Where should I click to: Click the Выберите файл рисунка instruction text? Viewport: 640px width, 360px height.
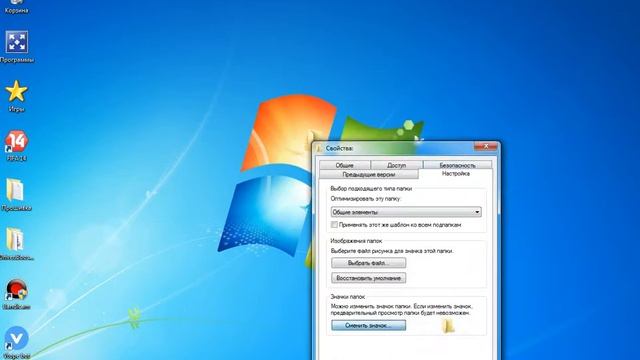(392, 251)
